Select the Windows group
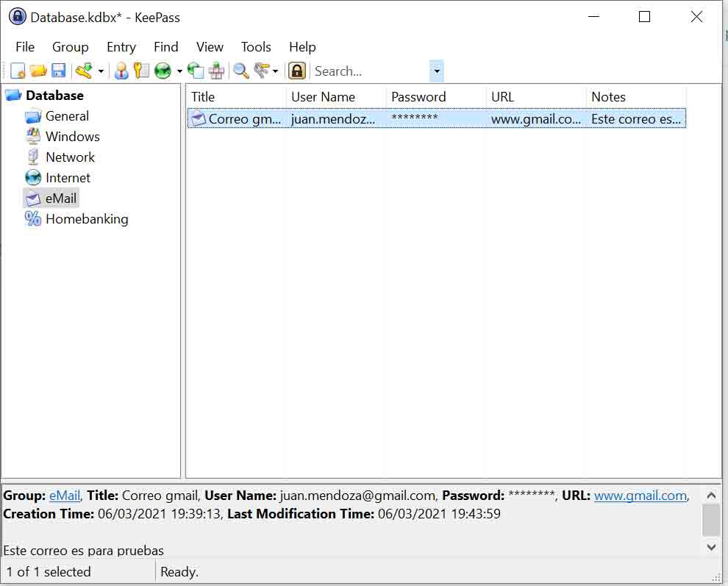 (72, 137)
